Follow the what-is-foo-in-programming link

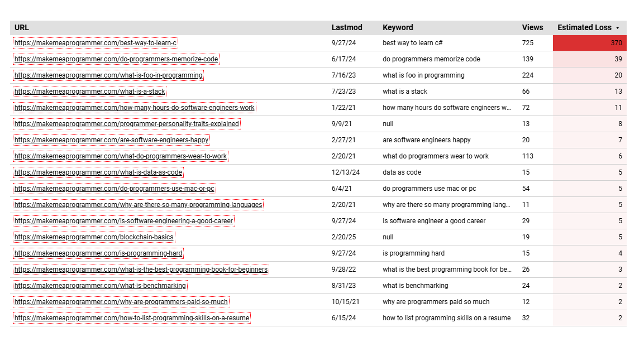pos(108,75)
